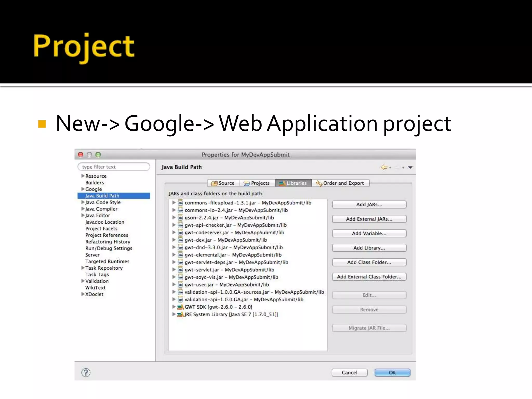
Task: Switch to the Projects tab
Action: [257, 183]
